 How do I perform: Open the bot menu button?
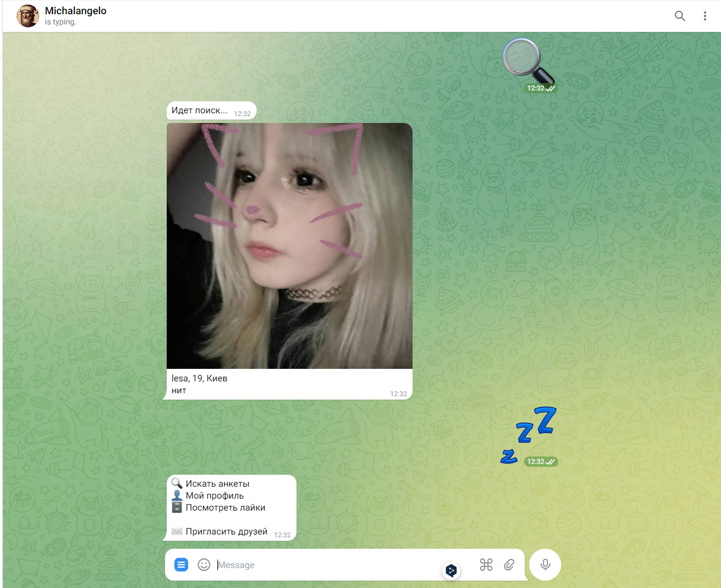tap(181, 565)
